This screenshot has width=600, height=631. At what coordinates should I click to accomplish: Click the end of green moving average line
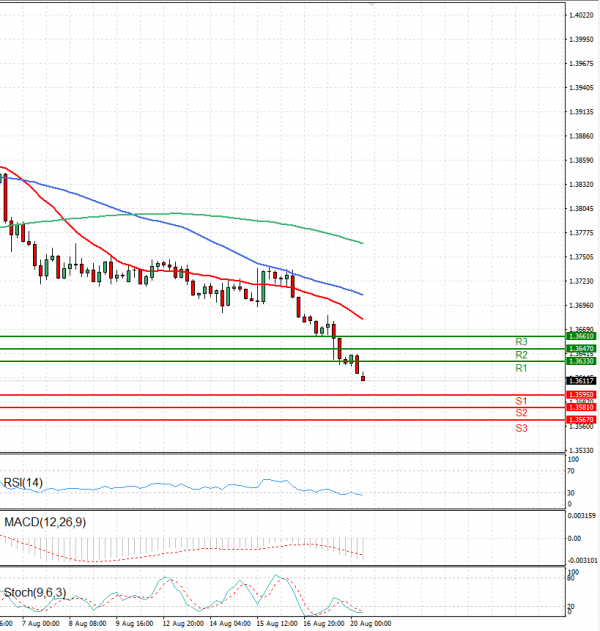tap(362, 243)
